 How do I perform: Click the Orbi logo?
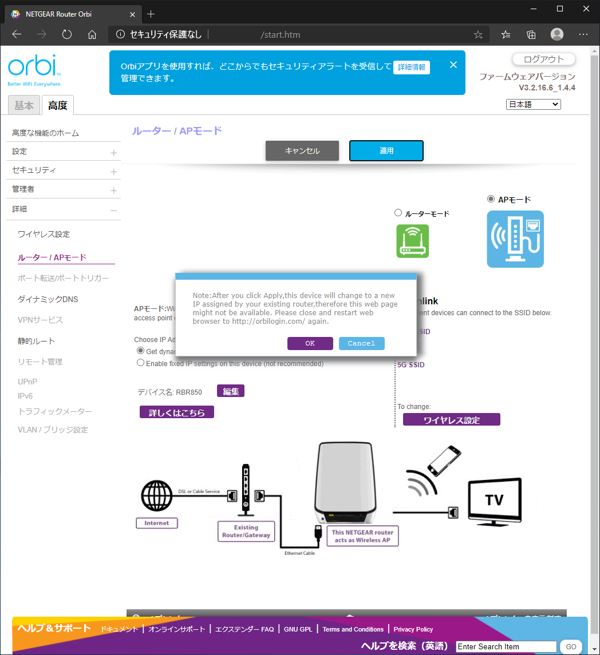(34, 70)
